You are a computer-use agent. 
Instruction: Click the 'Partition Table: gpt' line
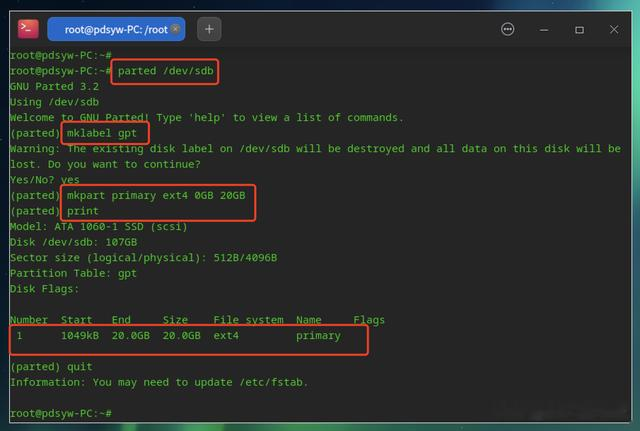point(73,273)
